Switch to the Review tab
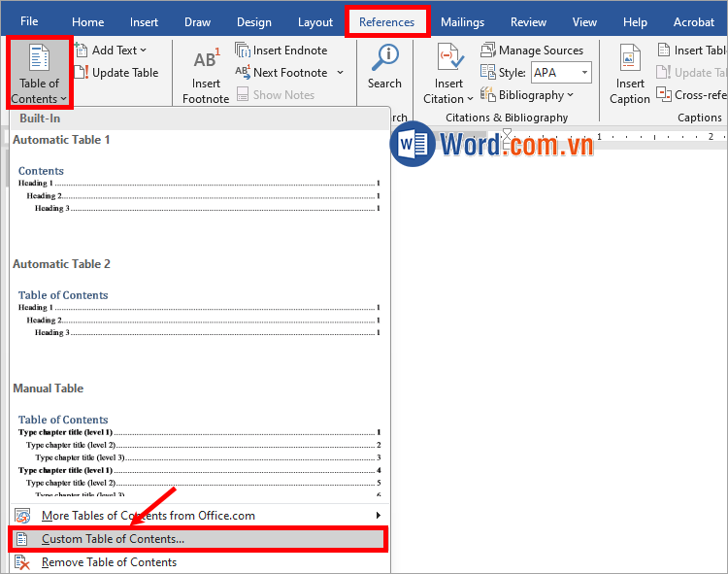The image size is (728, 574). pos(528,21)
